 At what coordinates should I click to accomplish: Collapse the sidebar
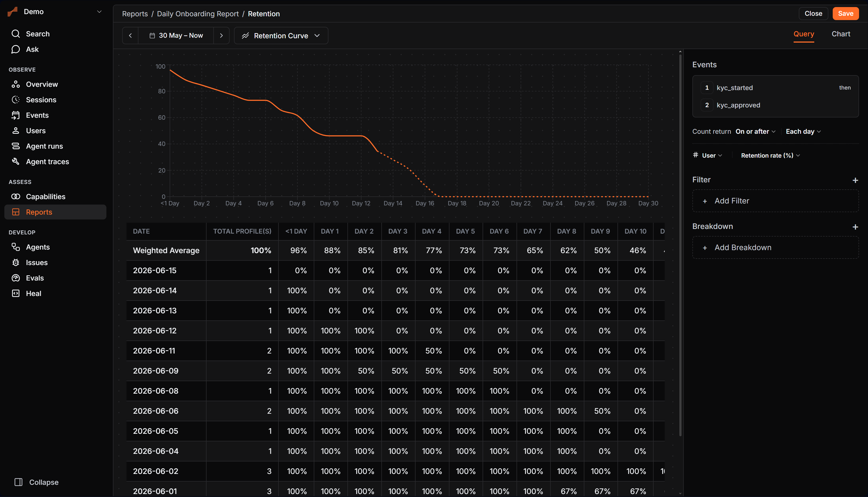click(37, 482)
